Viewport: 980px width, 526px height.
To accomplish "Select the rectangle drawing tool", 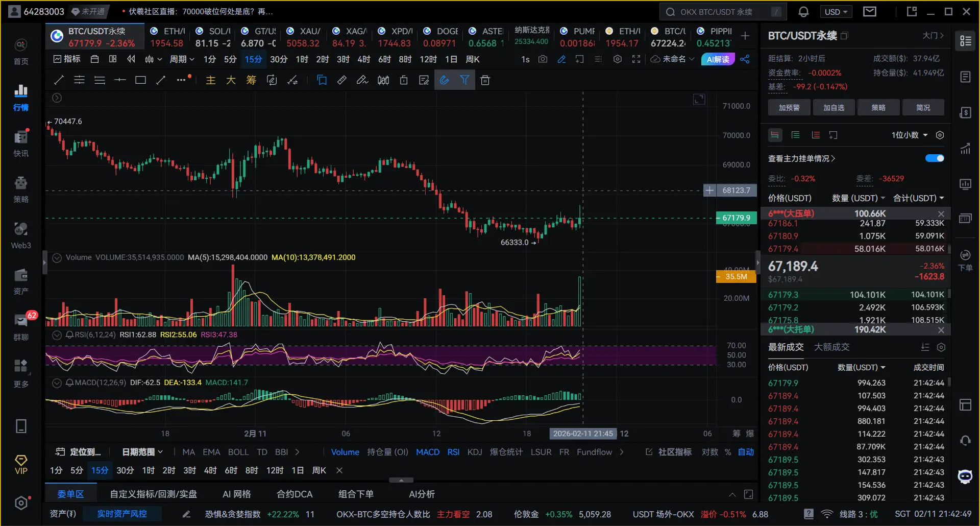I will (140, 80).
